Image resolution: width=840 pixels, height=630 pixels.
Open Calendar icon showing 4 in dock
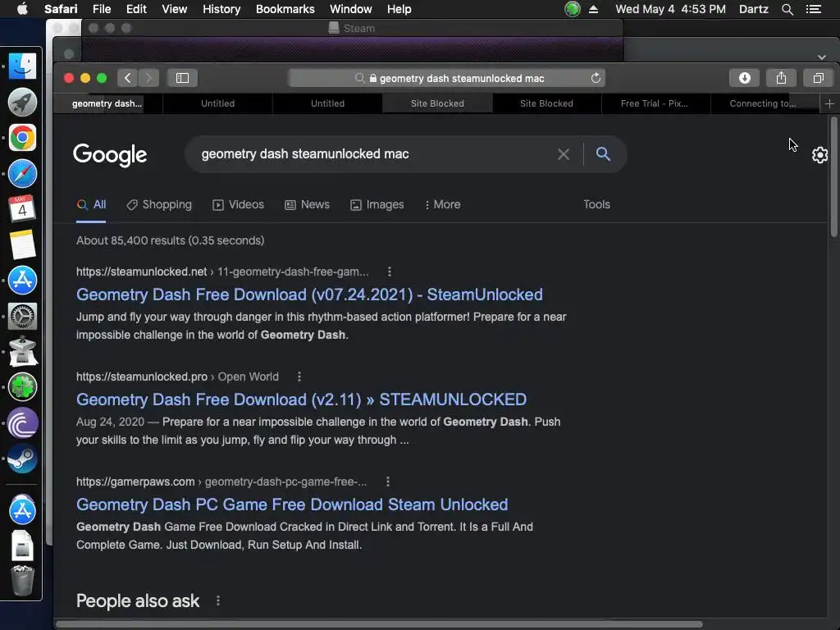pyautogui.click(x=22, y=208)
